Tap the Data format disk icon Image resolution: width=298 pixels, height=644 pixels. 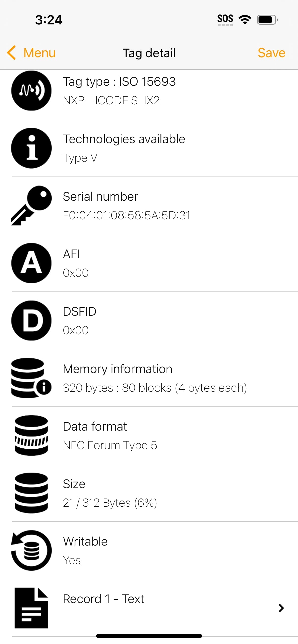pos(31,435)
